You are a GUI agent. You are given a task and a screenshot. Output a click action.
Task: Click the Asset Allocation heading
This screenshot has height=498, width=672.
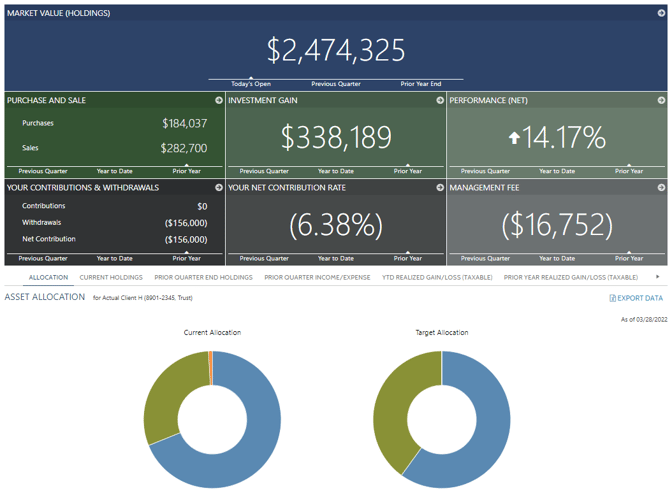tap(45, 297)
